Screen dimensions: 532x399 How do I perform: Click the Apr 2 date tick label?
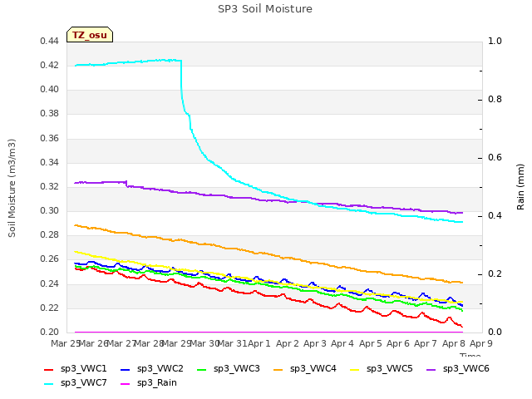click(287, 343)
